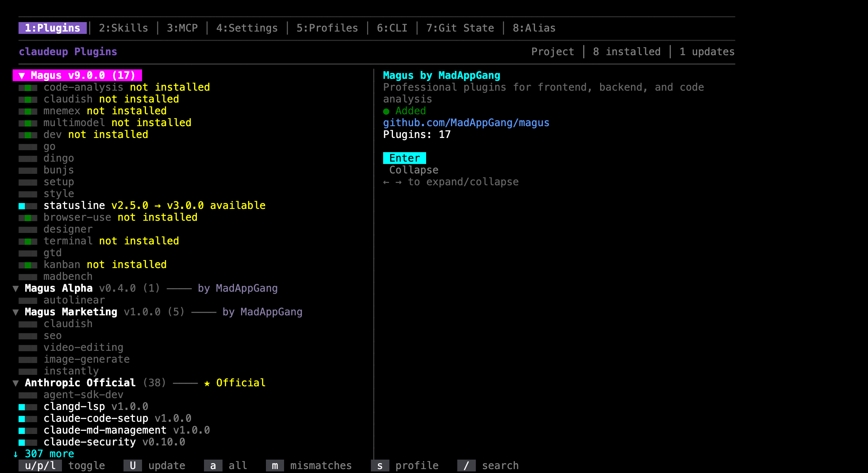
Task: Open the 7:Git State tab
Action: coord(460,28)
